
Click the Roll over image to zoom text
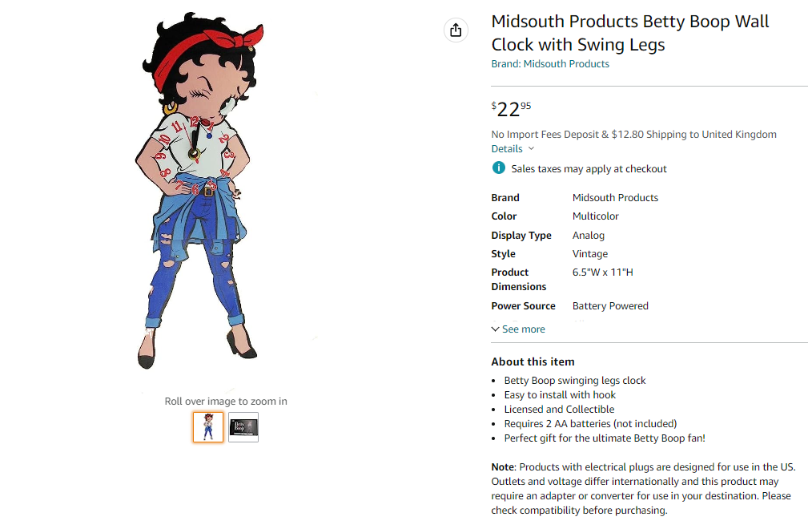(x=226, y=402)
